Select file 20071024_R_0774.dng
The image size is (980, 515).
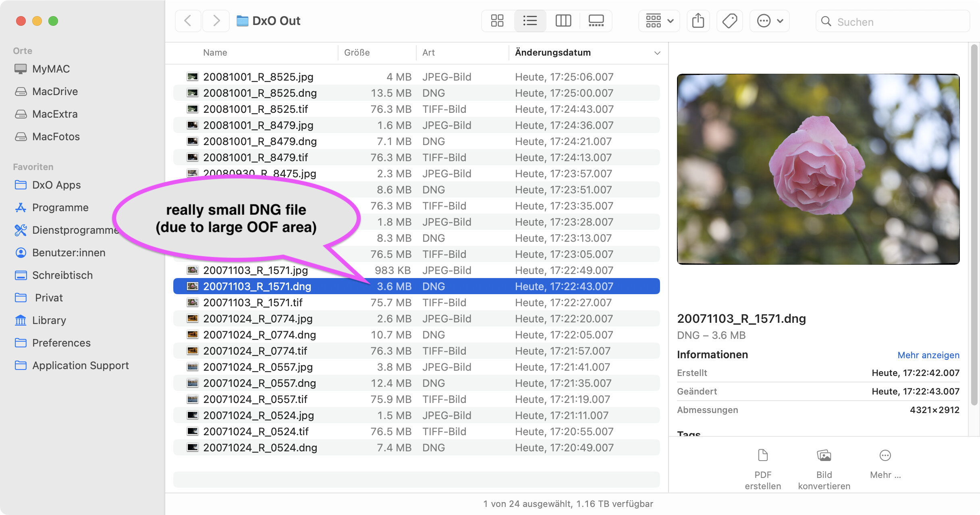pyautogui.click(x=260, y=335)
